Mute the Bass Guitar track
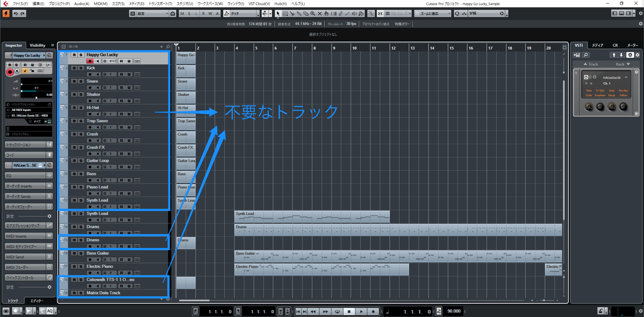The height and width of the screenshot is (317, 644). [74, 253]
